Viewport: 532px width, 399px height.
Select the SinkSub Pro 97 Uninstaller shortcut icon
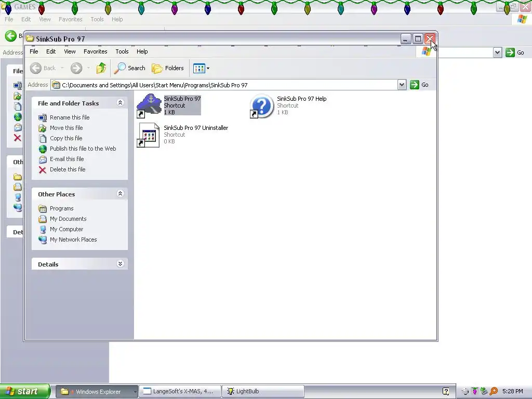coord(148,135)
